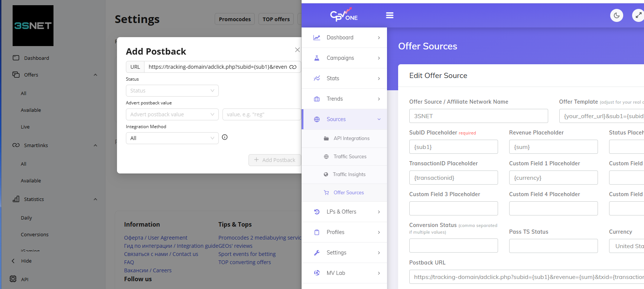The image size is (644, 289).
Task: Open Offer Sources submenu item
Action: click(x=348, y=192)
